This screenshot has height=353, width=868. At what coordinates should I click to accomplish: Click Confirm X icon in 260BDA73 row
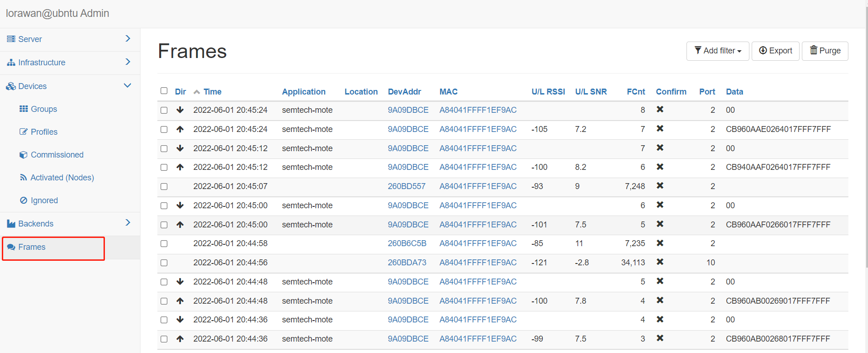[660, 262]
